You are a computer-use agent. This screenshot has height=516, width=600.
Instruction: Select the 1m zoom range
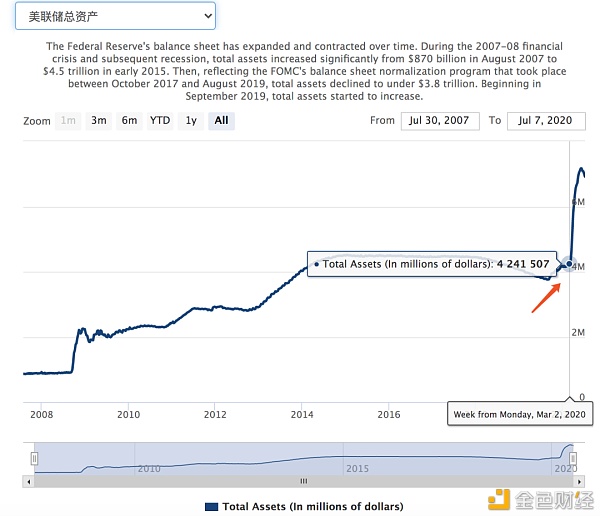(68, 121)
